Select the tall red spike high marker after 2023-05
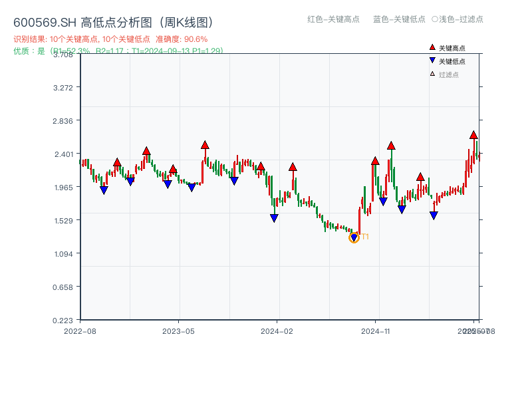The width and height of the screenshot is (532, 399). tap(205, 145)
